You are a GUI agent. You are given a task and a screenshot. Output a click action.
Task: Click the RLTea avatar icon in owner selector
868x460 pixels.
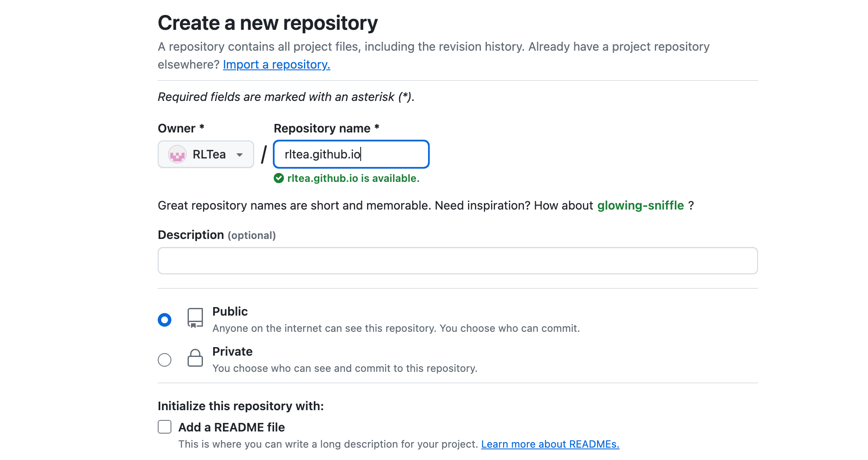coord(177,155)
